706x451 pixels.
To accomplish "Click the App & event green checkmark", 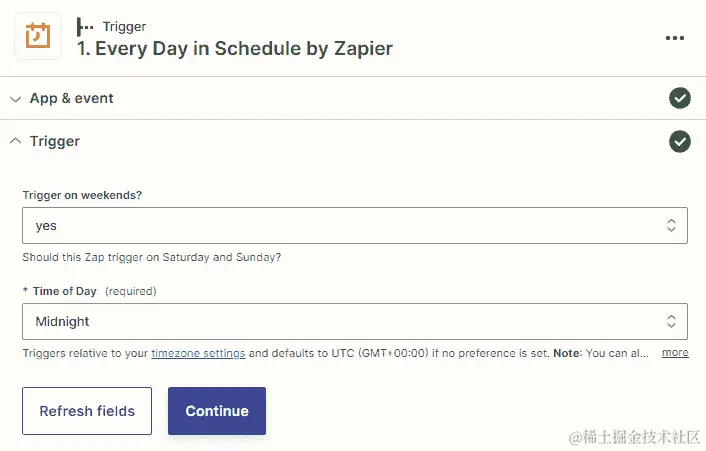I will point(679,98).
